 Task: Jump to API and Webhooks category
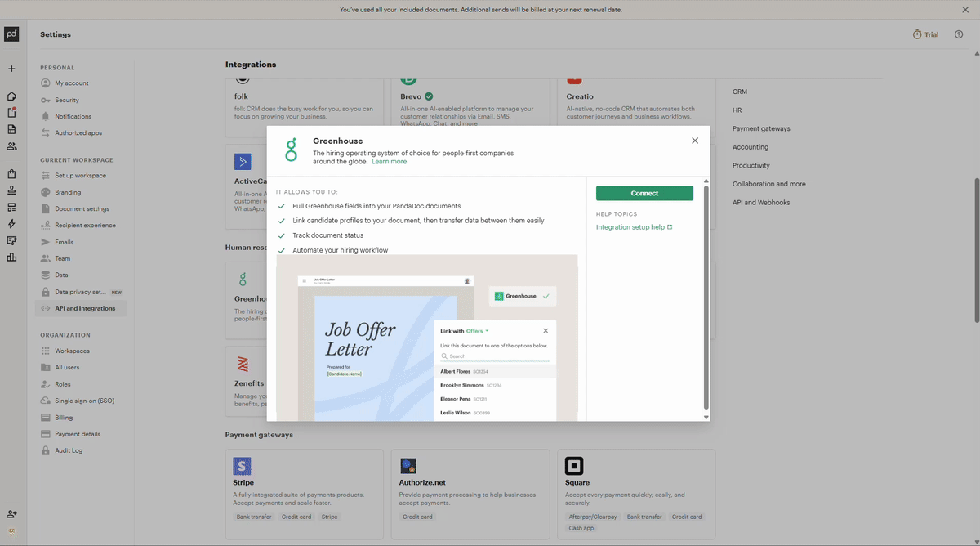click(761, 202)
